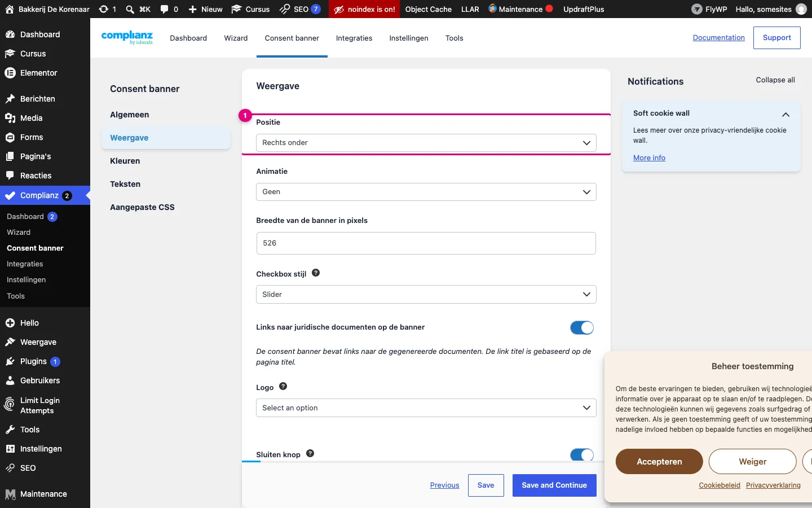812x508 pixels.
Task: Open the Aangepaste CSS section
Action: tap(142, 207)
